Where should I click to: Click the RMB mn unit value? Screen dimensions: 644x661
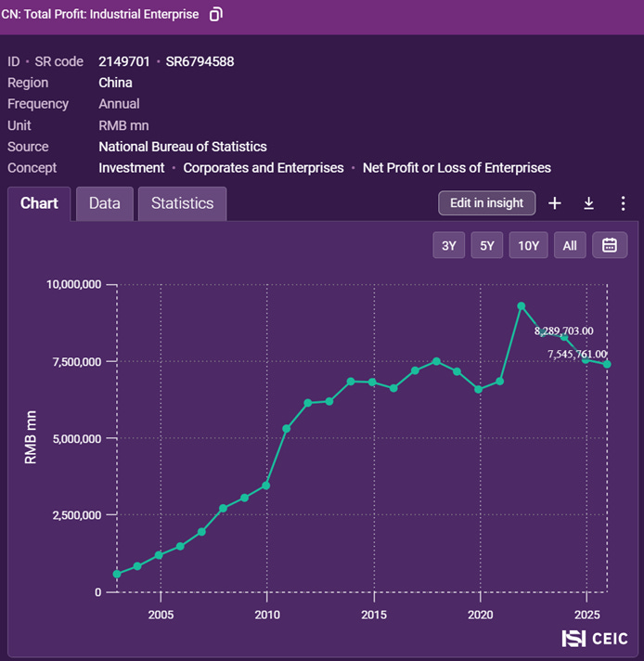(123, 125)
